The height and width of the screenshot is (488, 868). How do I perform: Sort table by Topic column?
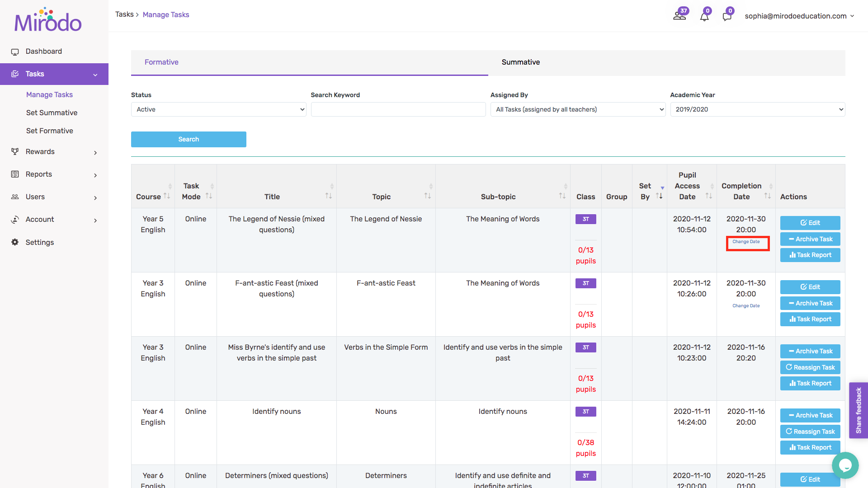(x=428, y=196)
